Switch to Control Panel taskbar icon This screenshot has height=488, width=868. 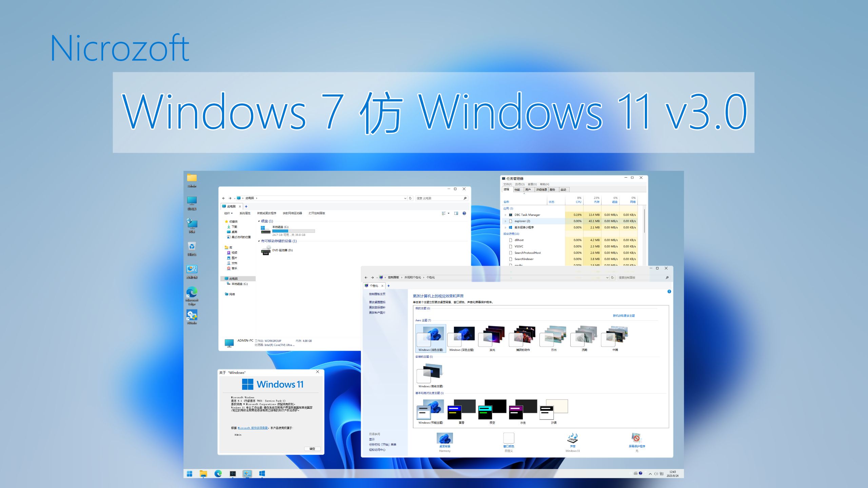point(247,473)
